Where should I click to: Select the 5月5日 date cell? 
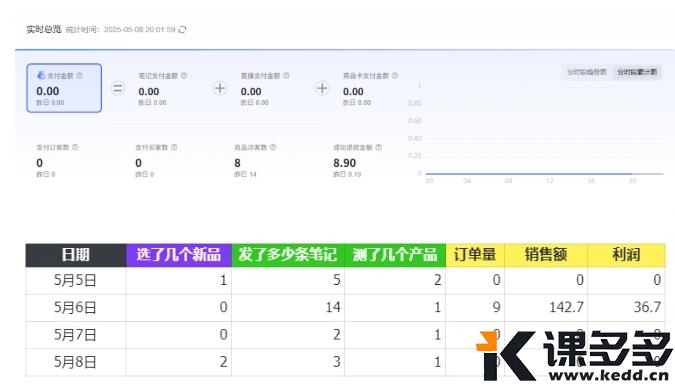click(x=76, y=280)
